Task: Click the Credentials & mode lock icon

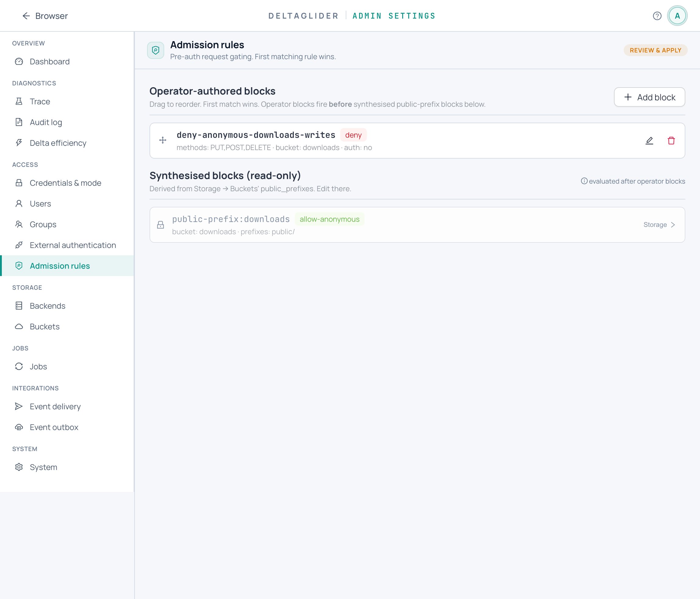Action: point(19,183)
